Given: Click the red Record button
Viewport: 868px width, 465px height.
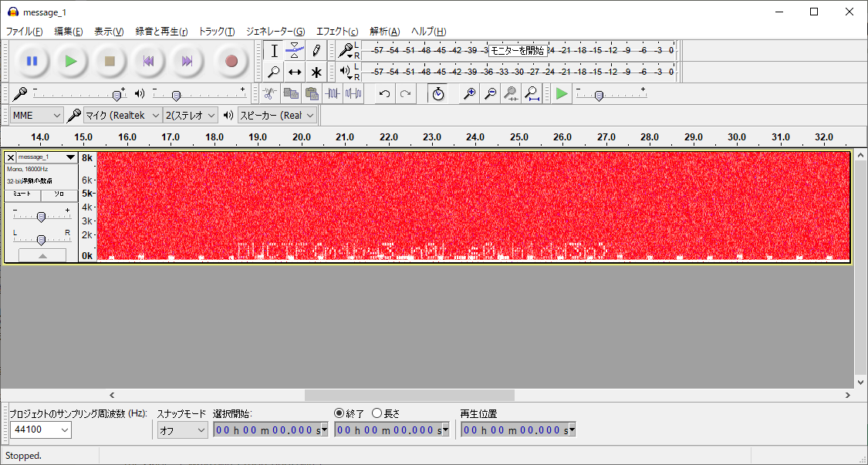Looking at the screenshot, I should pos(231,61).
